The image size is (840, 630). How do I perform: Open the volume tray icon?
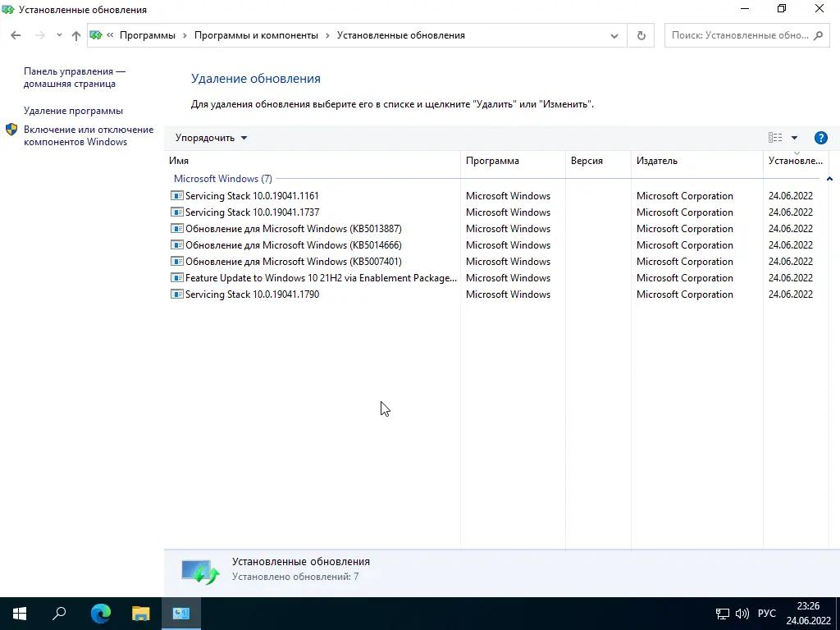pos(742,614)
